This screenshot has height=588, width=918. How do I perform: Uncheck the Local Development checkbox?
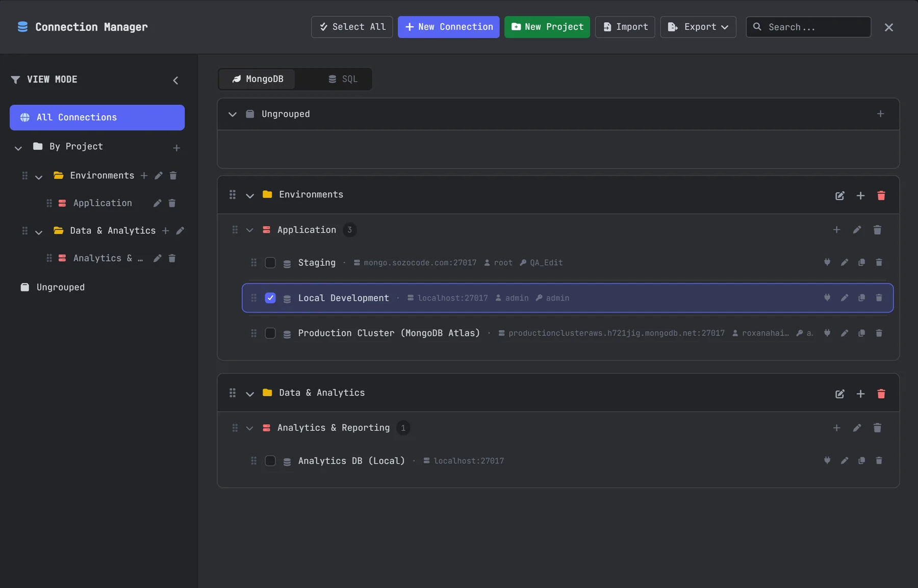click(x=270, y=298)
